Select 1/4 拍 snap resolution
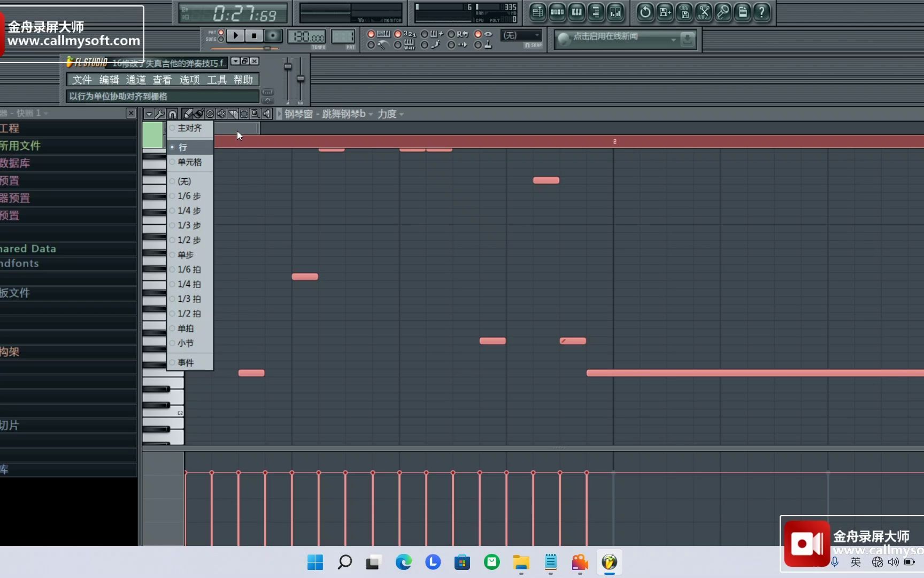The width and height of the screenshot is (924, 578). [188, 284]
